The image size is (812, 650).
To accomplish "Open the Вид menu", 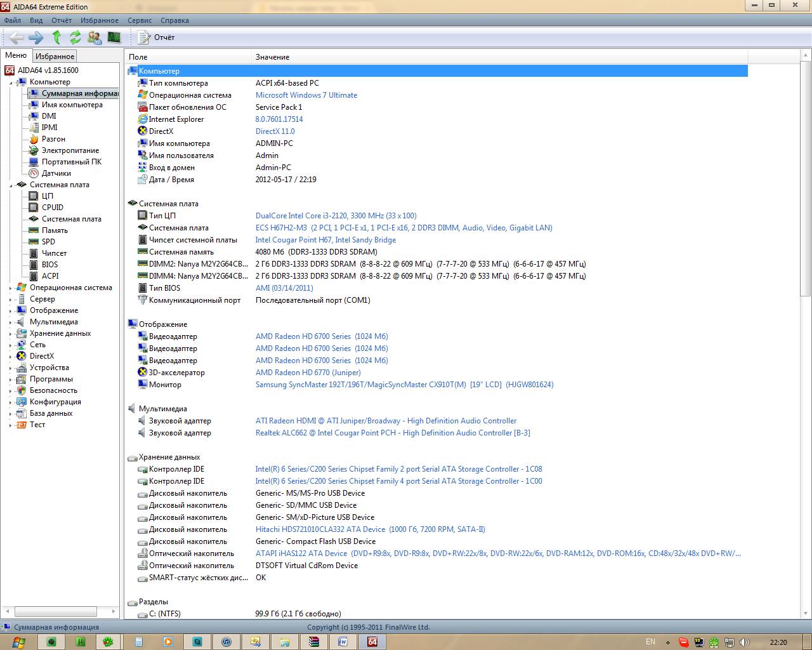I will click(x=36, y=20).
